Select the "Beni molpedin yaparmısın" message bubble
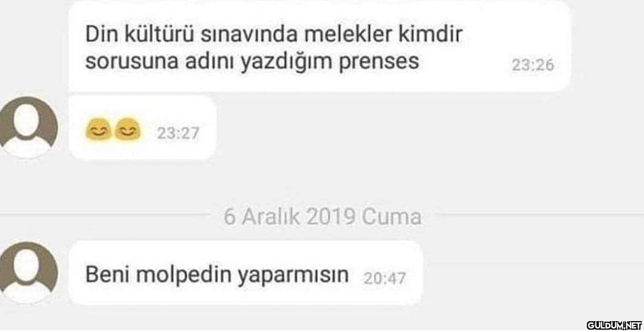Image resolution: width=644 pixels, height=332 pixels. pyautogui.click(x=245, y=273)
